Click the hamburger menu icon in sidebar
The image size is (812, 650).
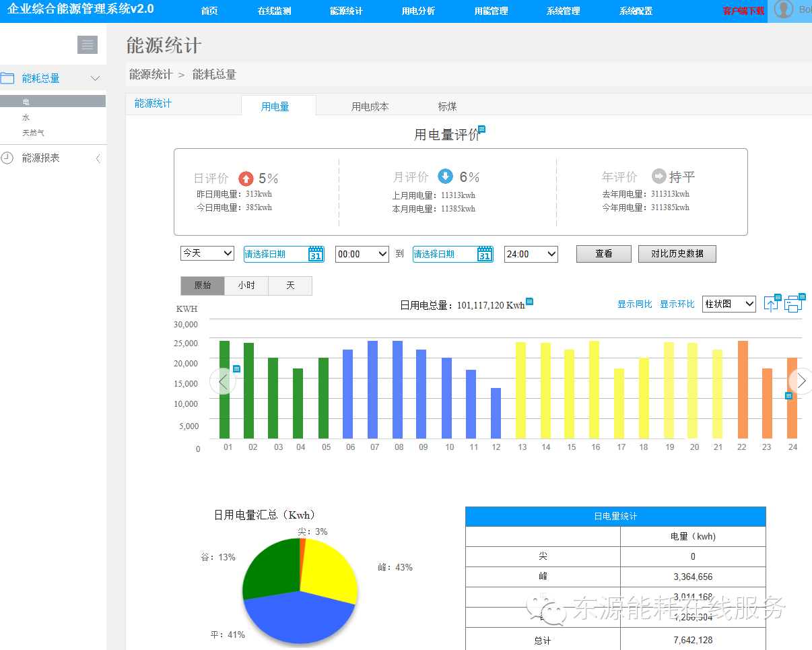tap(88, 45)
